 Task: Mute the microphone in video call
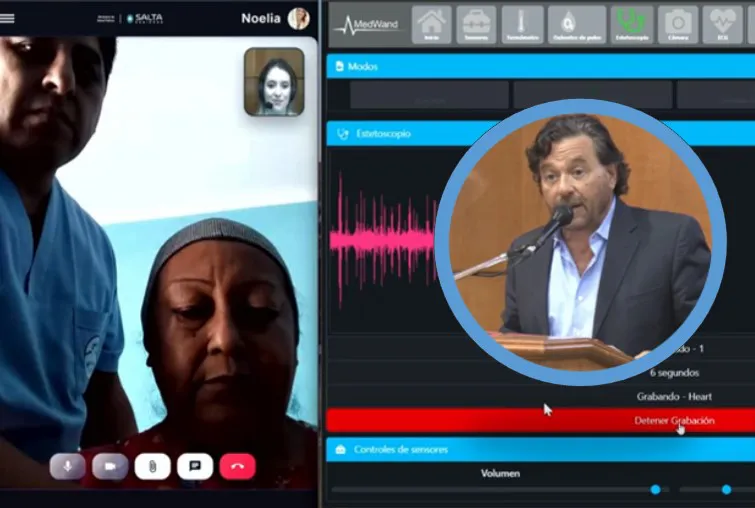67,466
